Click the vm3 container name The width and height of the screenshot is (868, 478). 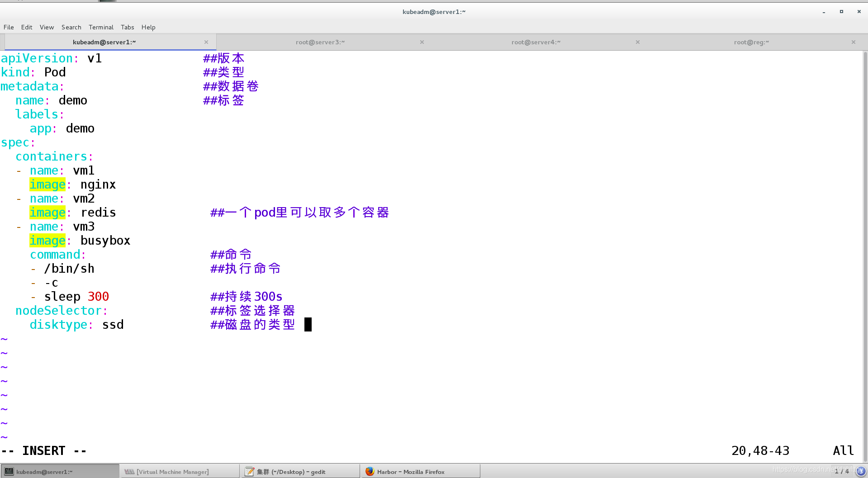pos(84,227)
